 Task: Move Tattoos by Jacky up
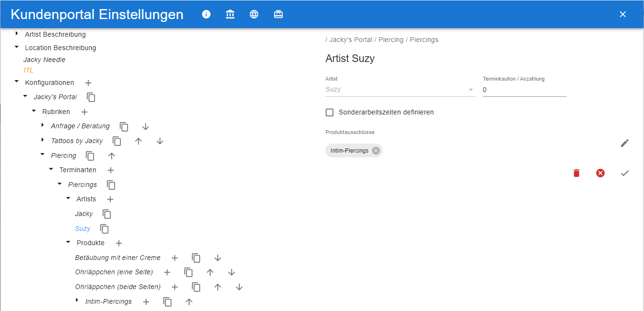[139, 141]
